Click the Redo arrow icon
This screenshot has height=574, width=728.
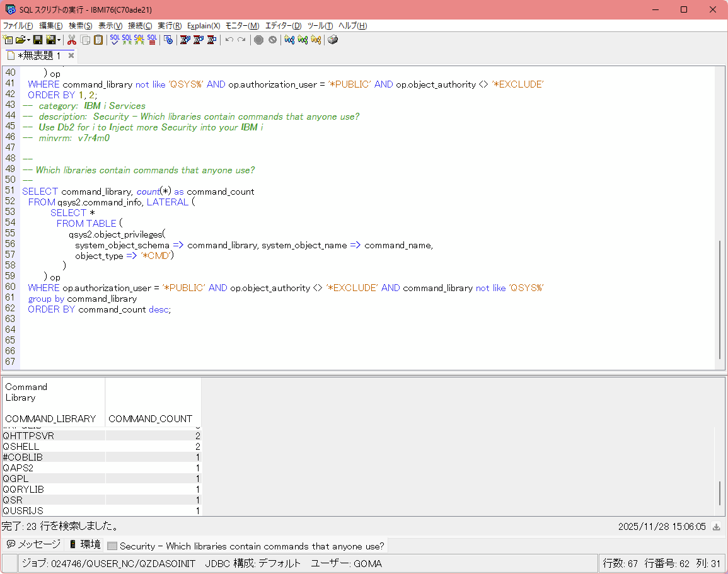[241, 40]
